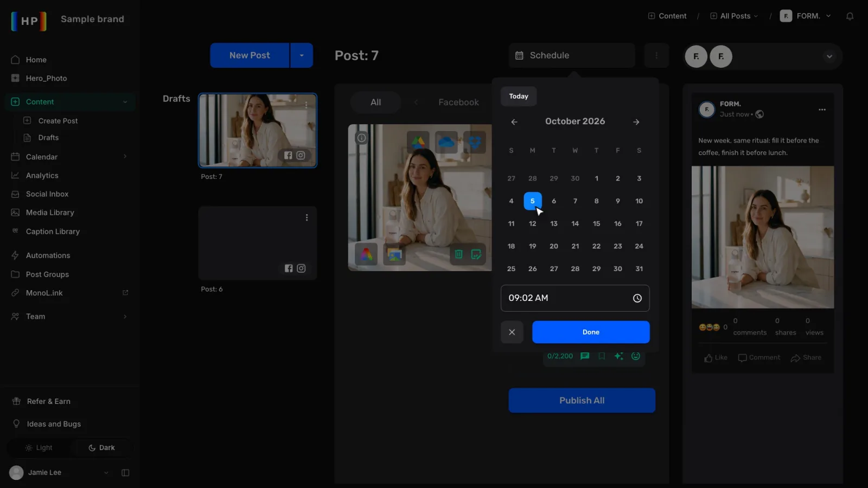Advance calendar to next month
868x488 pixels.
click(x=636, y=122)
